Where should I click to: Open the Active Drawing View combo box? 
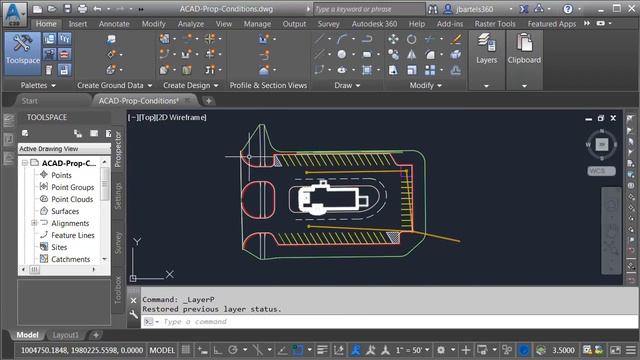(x=64, y=149)
